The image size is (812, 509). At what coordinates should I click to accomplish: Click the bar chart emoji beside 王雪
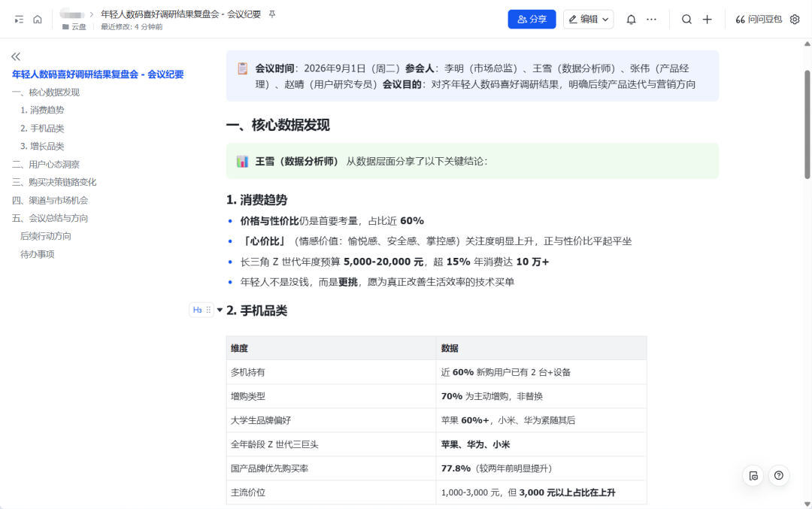(x=242, y=161)
